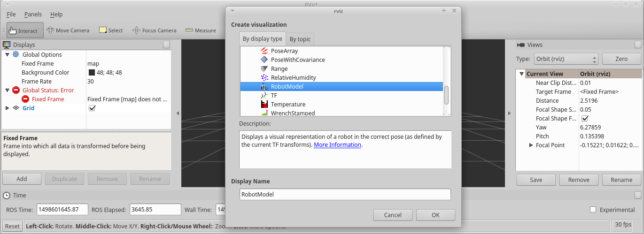Collapse the Global Options tree node
This screenshot has width=644, height=234.
click(7, 54)
